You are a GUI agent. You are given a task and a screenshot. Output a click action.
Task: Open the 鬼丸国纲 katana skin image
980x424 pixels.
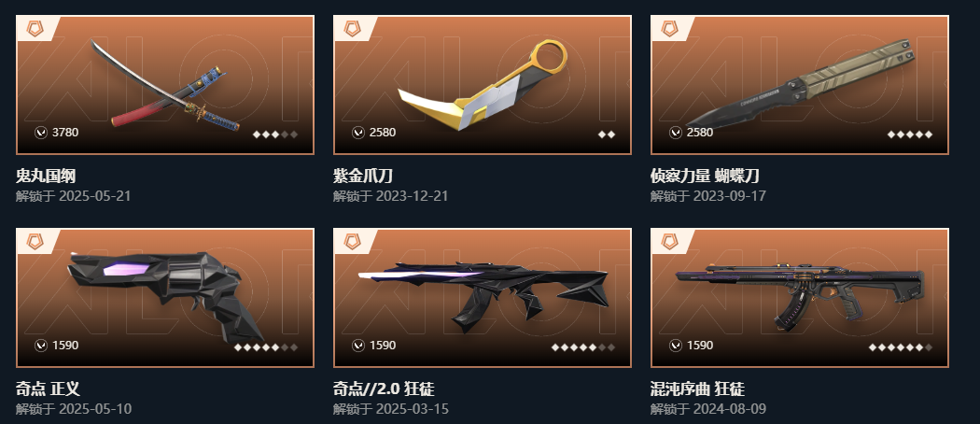click(x=165, y=86)
